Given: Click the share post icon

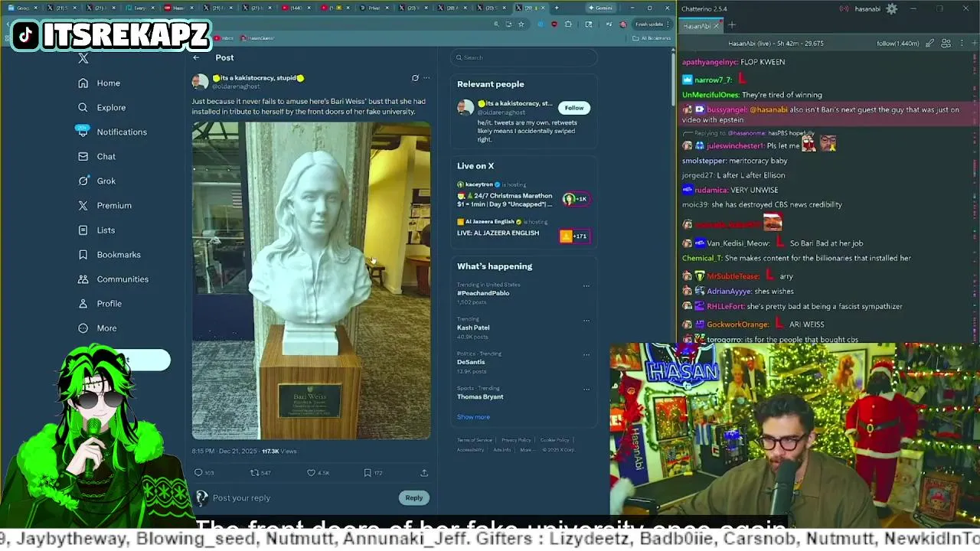Looking at the screenshot, I should pos(424,472).
